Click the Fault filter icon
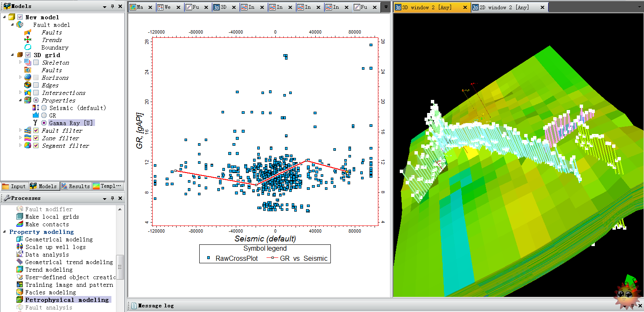 click(28, 131)
